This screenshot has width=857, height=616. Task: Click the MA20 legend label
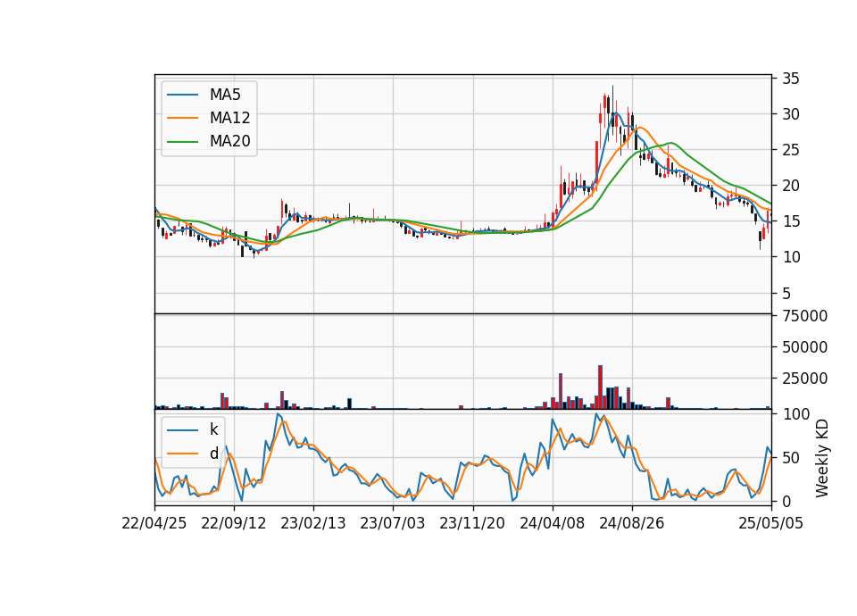[229, 141]
